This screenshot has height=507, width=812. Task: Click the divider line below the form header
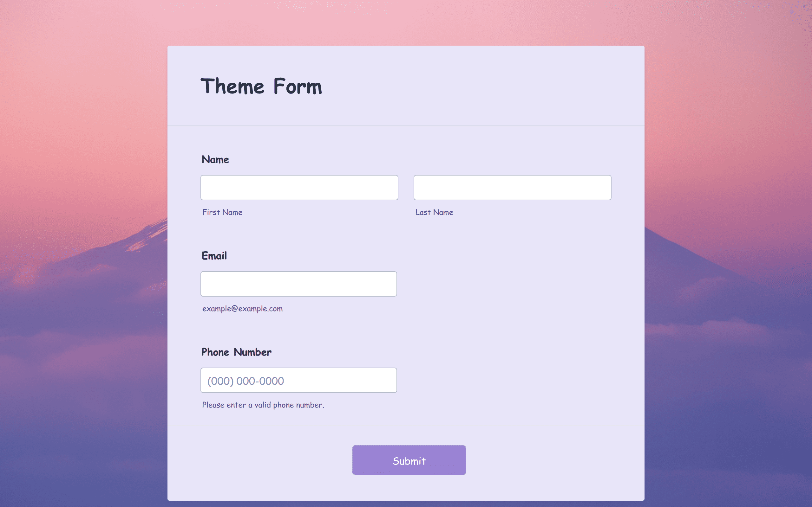click(406, 126)
